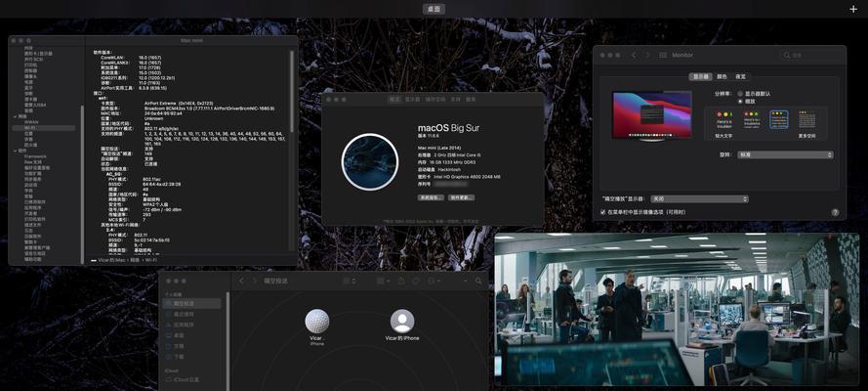Open the 隔空播放 display dropdown
Viewport: 868px width, 391px height.
pos(700,198)
